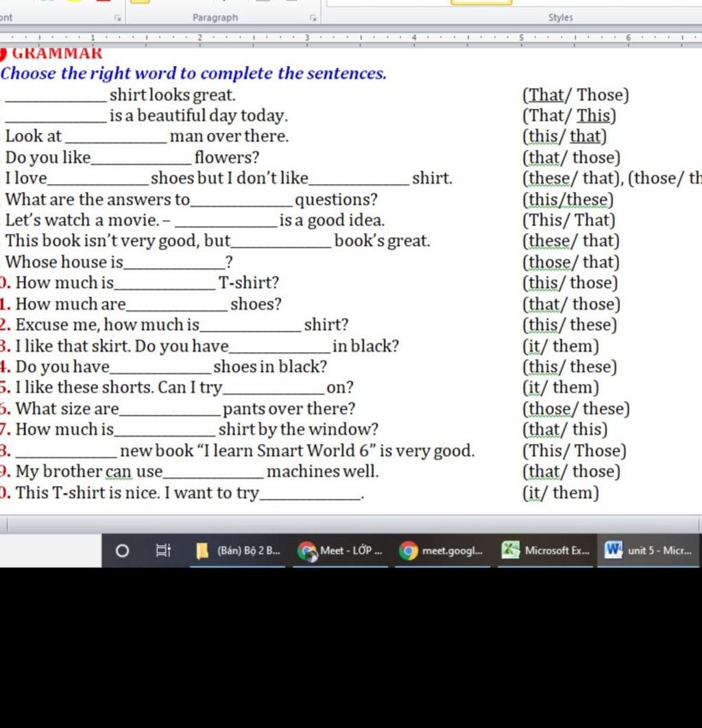The height and width of the screenshot is (728, 702).
Task: Click the option '(this/ those)' beside the T-shirt question
Action: (x=570, y=283)
